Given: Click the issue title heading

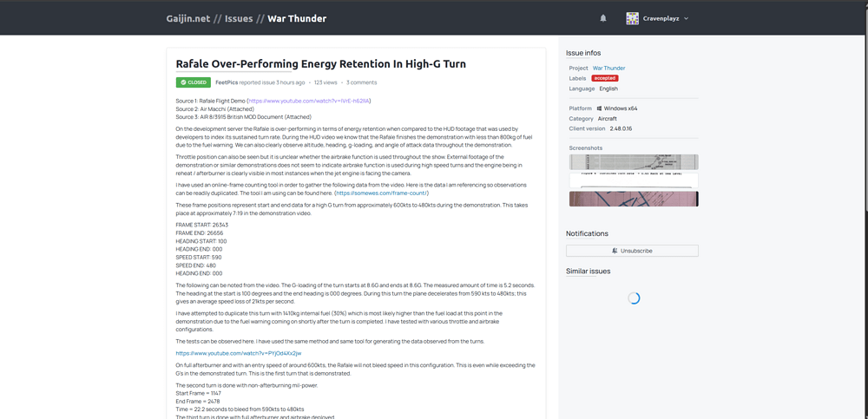Looking at the screenshot, I should (x=320, y=63).
